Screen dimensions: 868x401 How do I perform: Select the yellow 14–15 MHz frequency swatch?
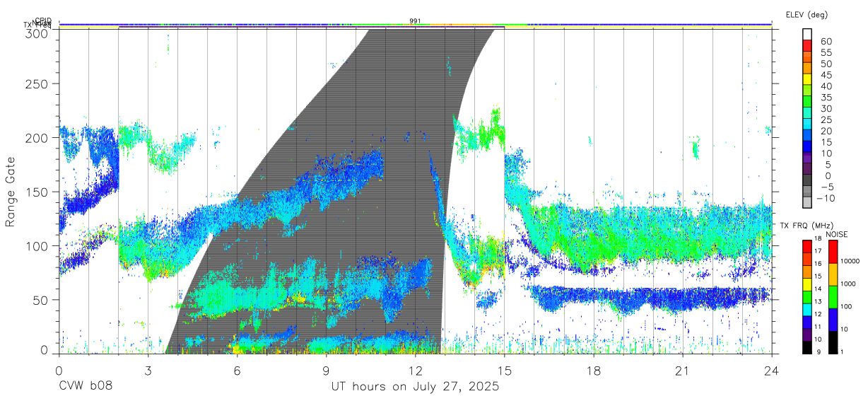tap(807, 284)
